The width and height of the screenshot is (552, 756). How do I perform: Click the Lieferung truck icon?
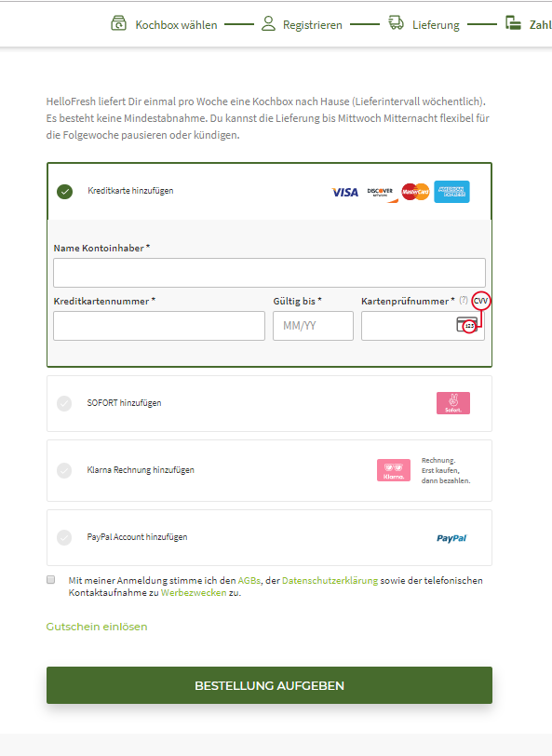click(x=397, y=22)
